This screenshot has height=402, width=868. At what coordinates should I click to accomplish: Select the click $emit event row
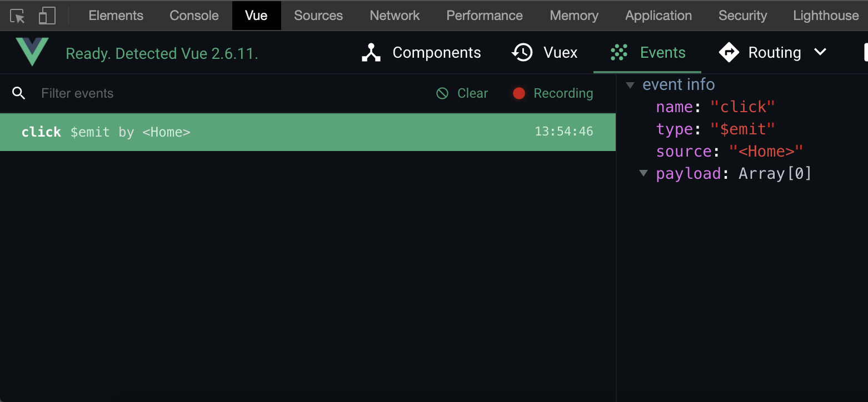307,132
